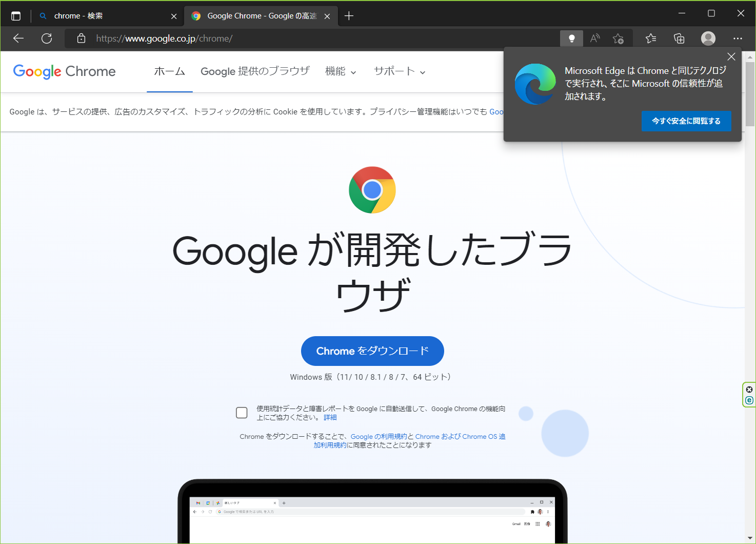The width and height of the screenshot is (756, 544).
Task: Click the Google Chrome logo in header
Action: [x=64, y=71]
